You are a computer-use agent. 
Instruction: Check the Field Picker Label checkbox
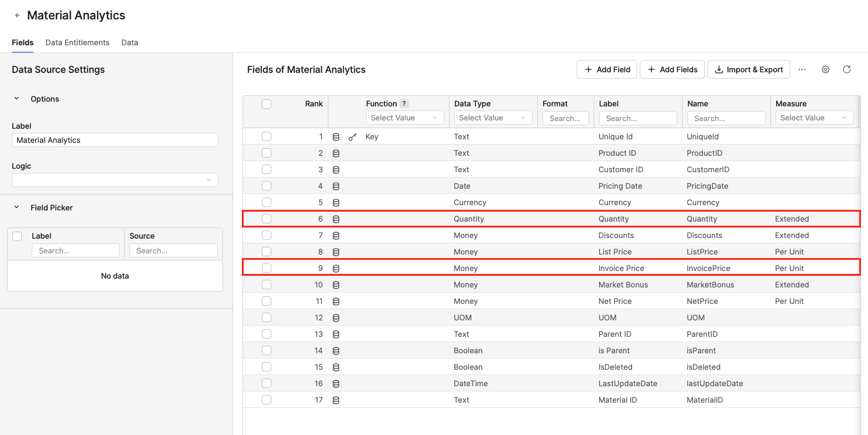(17, 236)
